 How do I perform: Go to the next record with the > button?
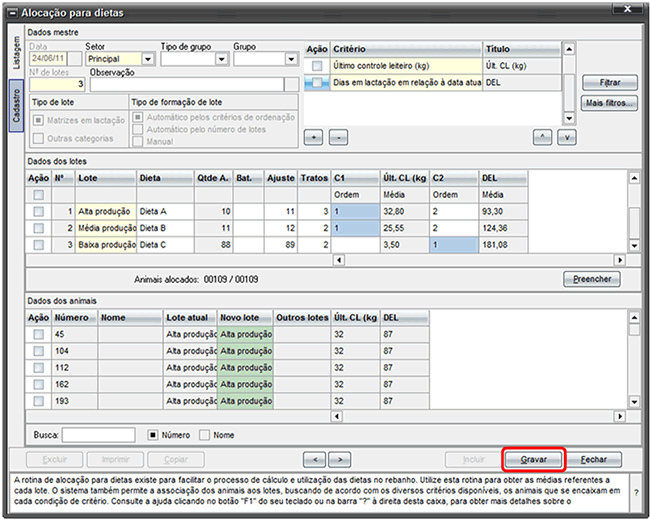pyautogui.click(x=339, y=460)
